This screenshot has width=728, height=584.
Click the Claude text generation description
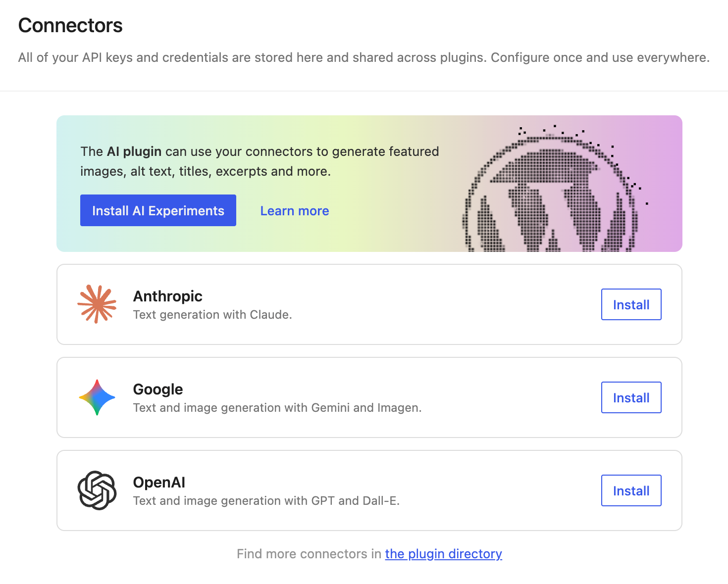click(212, 314)
